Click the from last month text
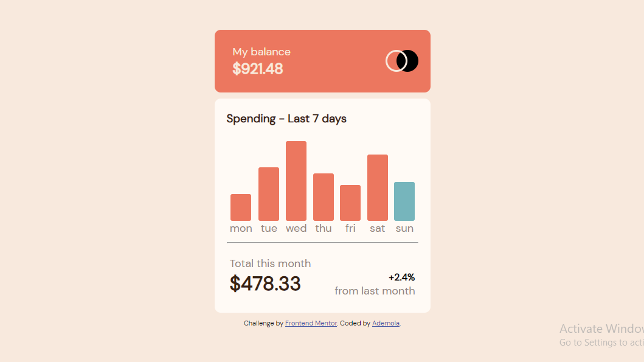 coord(375,291)
